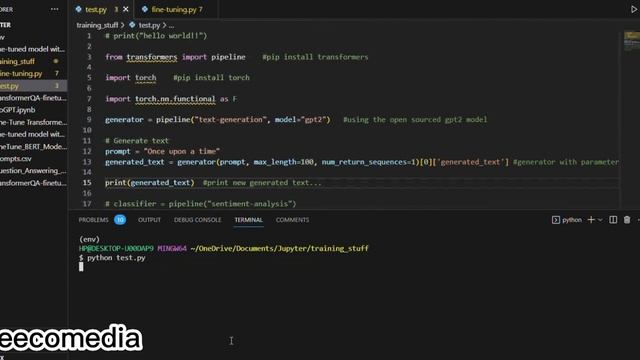Viewport: 640px width, 360px height.
Task: Click test.py in the breadcrumb path
Action: pos(149,25)
